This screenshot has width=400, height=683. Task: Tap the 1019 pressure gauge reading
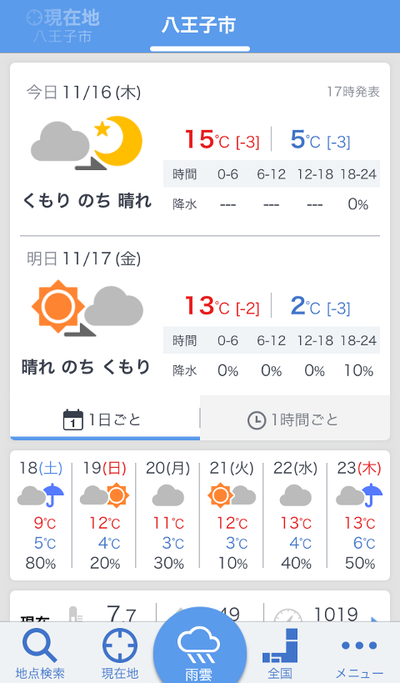pos(336,615)
